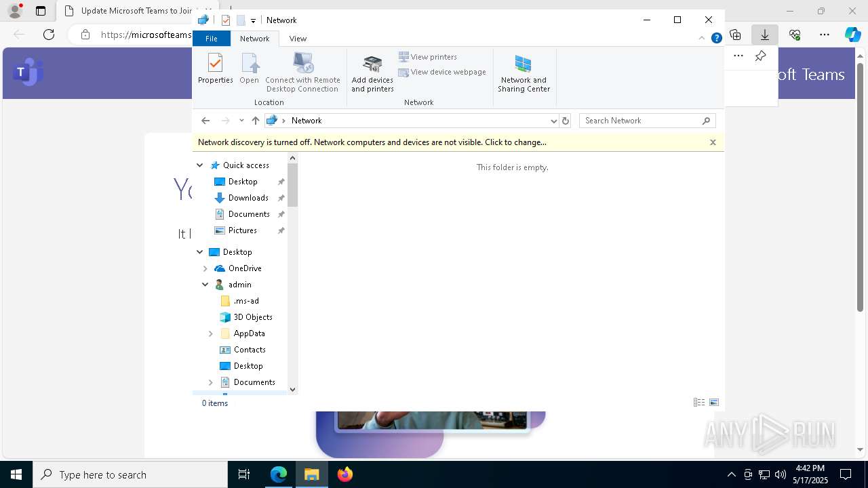This screenshot has height=488, width=868.
Task: Expand the address bar history dropdown
Action: click(553, 121)
